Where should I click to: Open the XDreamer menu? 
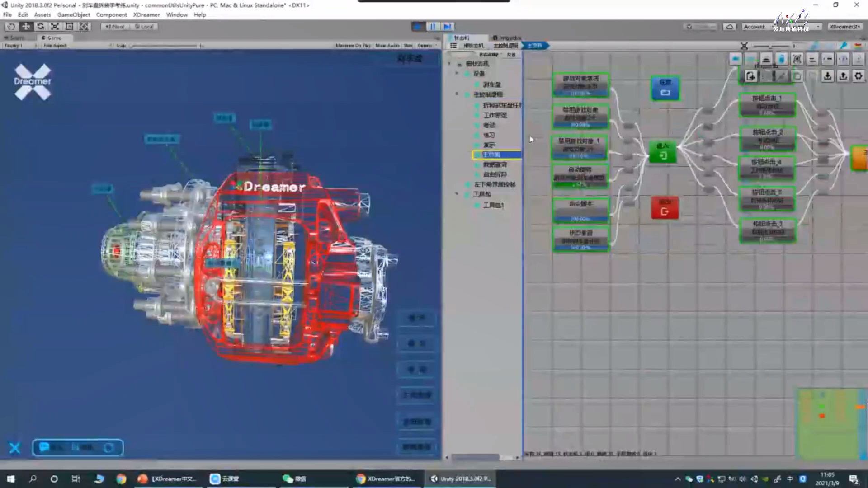[146, 15]
